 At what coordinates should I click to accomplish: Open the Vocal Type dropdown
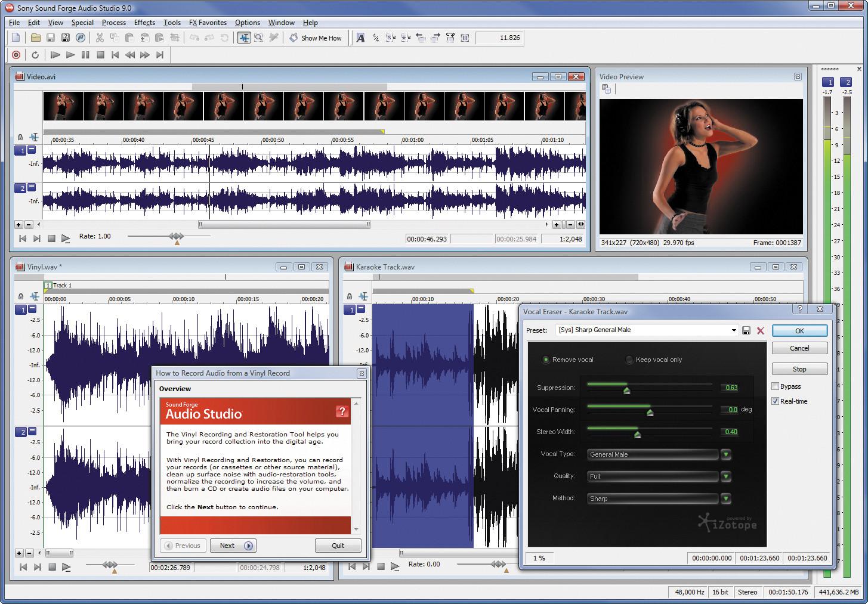point(726,454)
